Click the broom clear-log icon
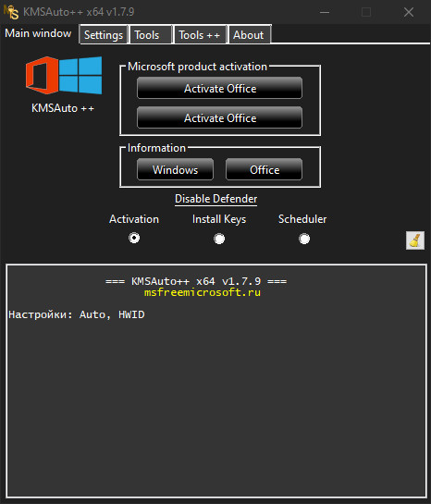This screenshot has height=504, width=431. point(415,240)
